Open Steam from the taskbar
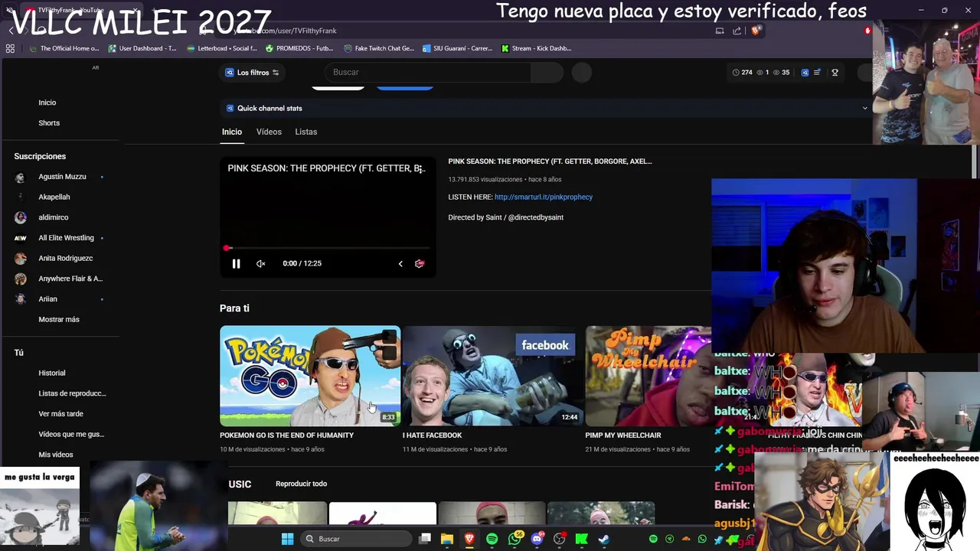980x551 pixels. point(604,539)
